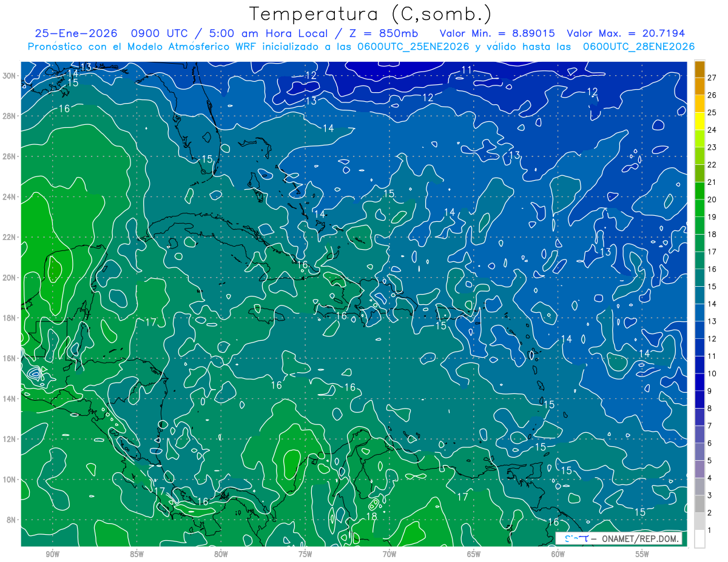Click latitude axis label "30N"
Screen dimensions: 728x562
(10, 76)
